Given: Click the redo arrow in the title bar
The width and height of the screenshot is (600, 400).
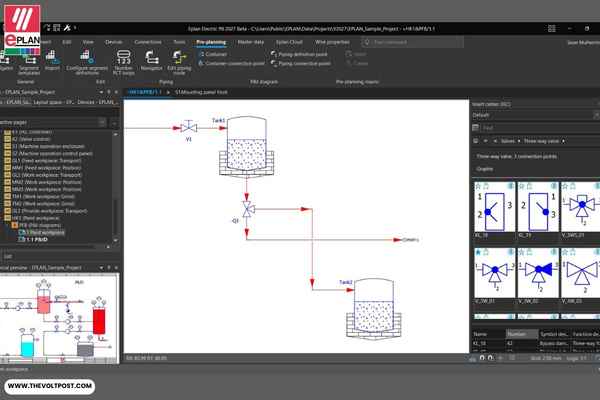Looking at the screenshot, I should (47, 28).
